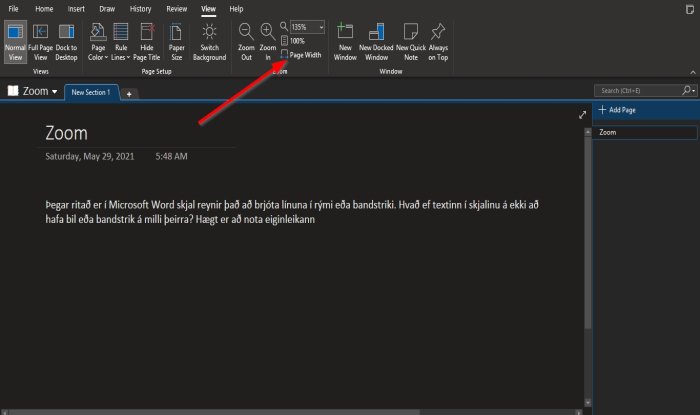Click the vertical scrollbar up arrow

(588, 132)
